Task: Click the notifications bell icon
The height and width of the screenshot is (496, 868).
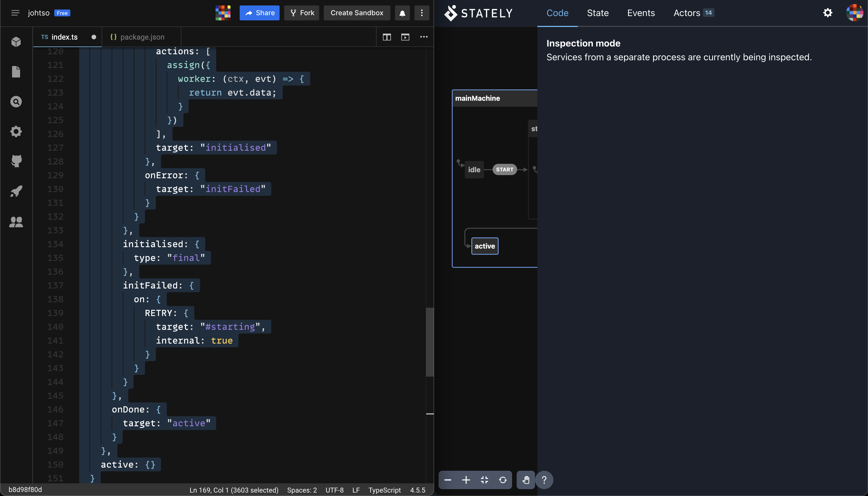Action: [x=402, y=13]
